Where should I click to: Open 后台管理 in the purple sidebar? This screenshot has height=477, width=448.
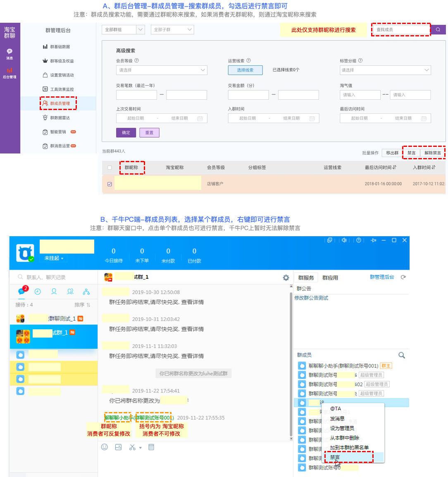point(10,73)
